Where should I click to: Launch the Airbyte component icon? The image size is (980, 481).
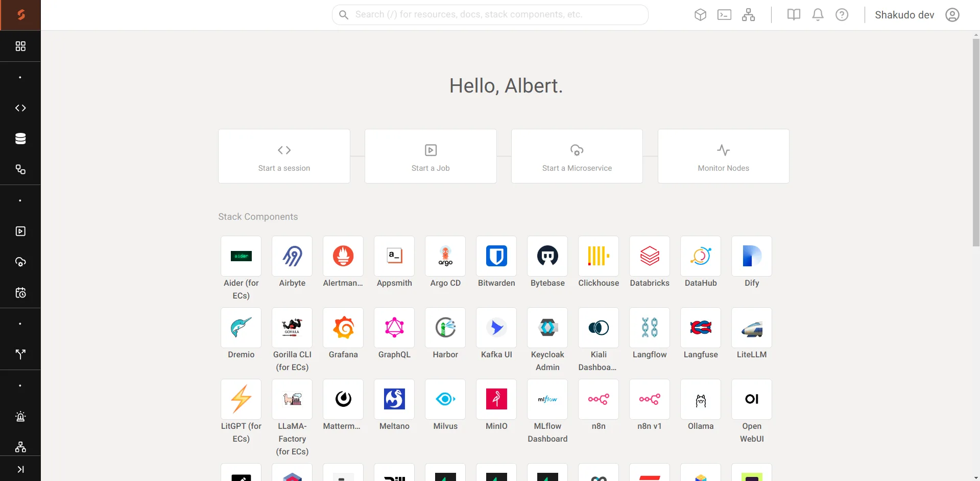pyautogui.click(x=292, y=256)
